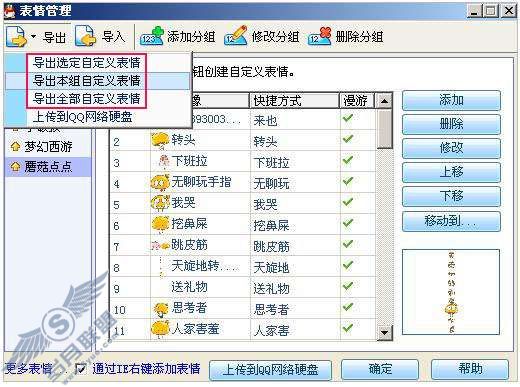
Task: Confirm with the 确定 button
Action: (x=380, y=369)
